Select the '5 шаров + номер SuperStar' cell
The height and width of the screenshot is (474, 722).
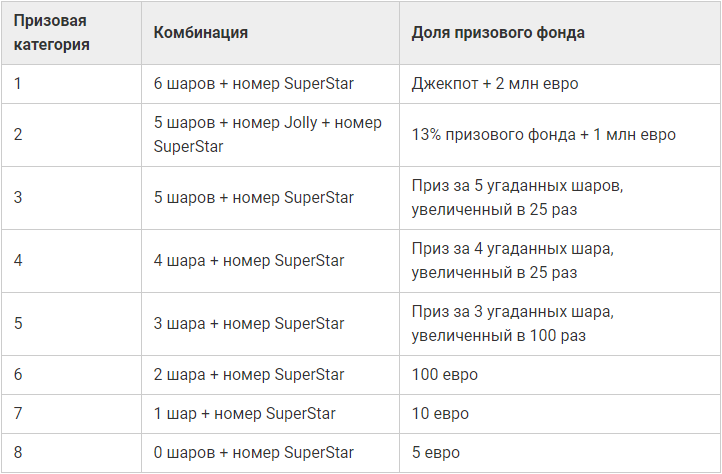254,197
